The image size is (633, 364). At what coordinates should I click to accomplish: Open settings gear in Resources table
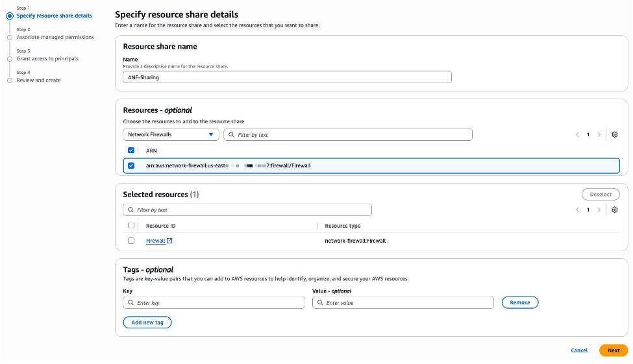click(x=614, y=134)
